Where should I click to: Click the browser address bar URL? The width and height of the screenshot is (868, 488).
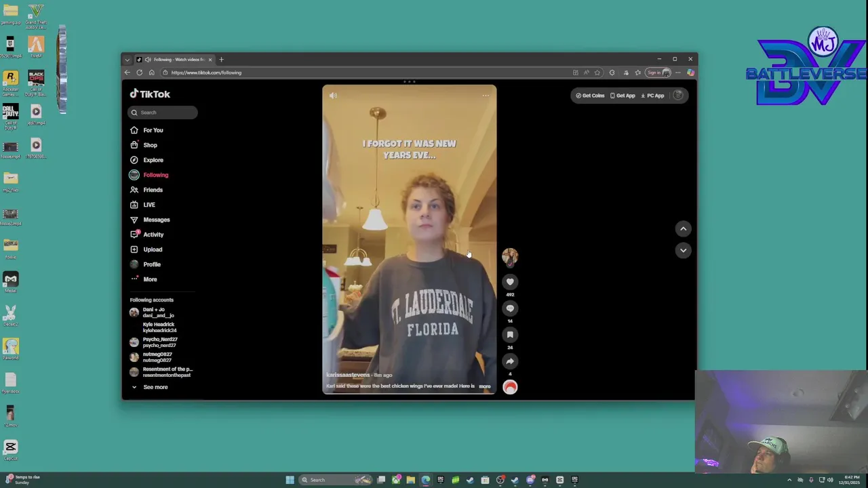click(x=206, y=73)
